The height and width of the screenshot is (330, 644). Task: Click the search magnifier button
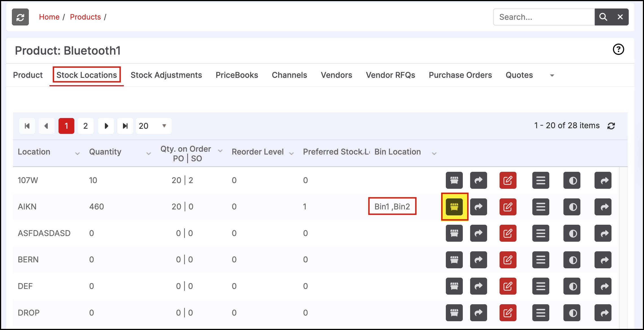pos(603,17)
